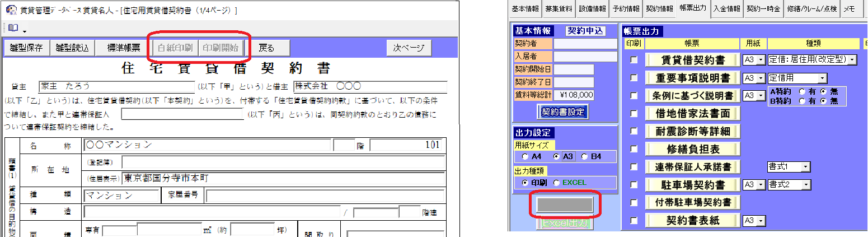Screen dimensions: 868x237
Task: Click the book icon in the toolbar
Action: [x=13, y=28]
